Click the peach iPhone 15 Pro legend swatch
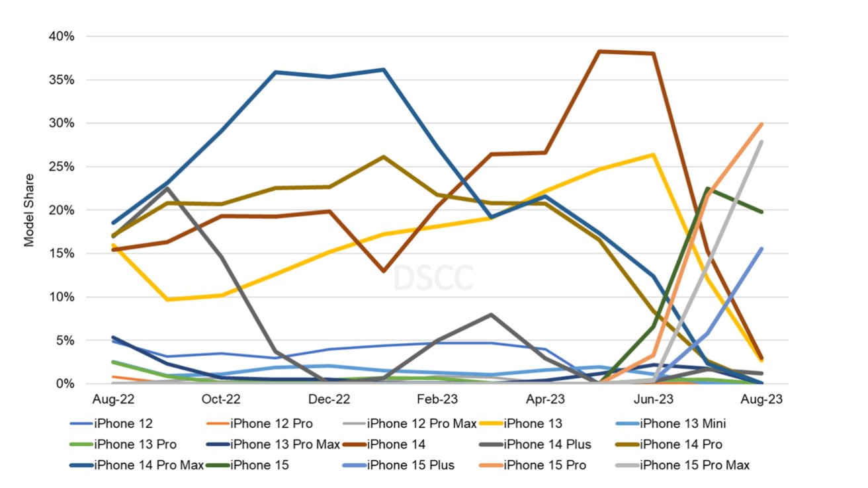Viewport: 868px width, 488px height. pyautogui.click(x=489, y=465)
